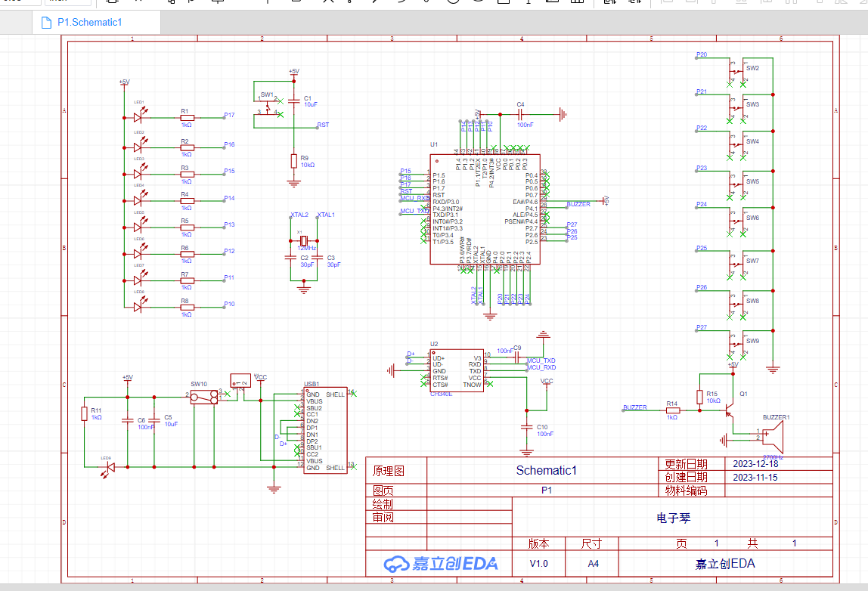Click the P10 net label beside R8
This screenshot has width=868, height=591.
(229, 304)
